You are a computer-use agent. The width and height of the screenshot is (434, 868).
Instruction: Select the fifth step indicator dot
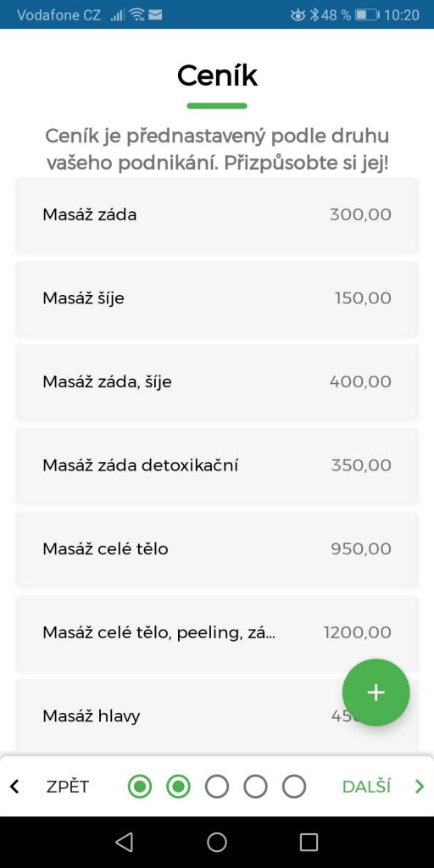point(294,787)
